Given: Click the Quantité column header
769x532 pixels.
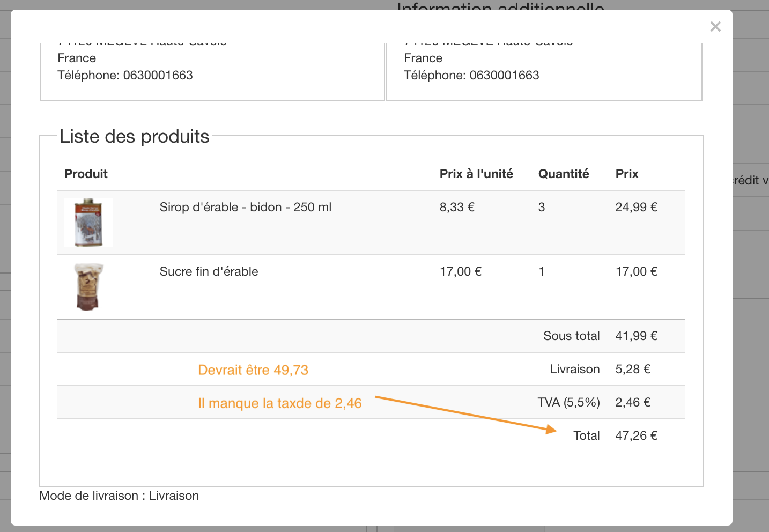Looking at the screenshot, I should point(563,174).
